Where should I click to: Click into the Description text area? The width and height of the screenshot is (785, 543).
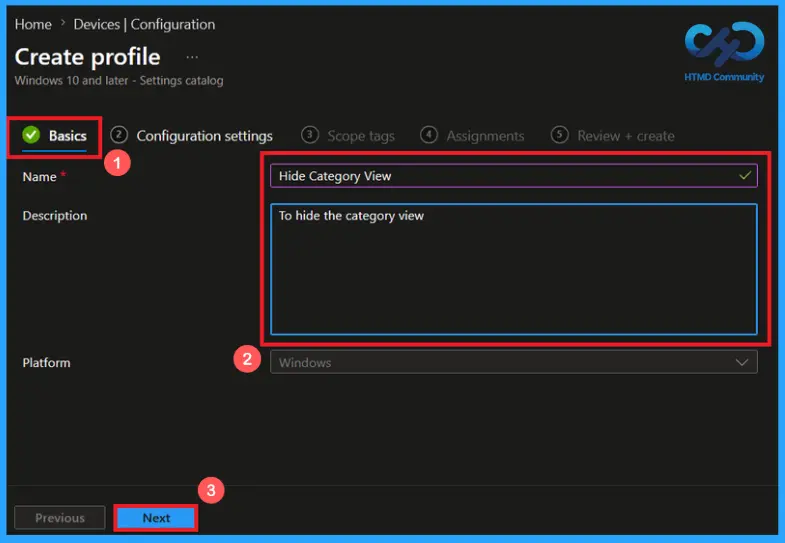click(x=514, y=269)
